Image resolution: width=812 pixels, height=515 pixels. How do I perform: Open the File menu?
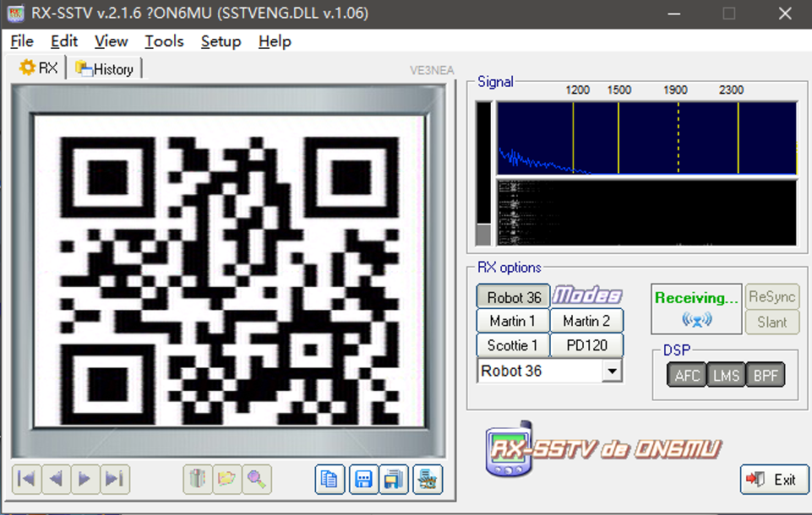[x=22, y=41]
